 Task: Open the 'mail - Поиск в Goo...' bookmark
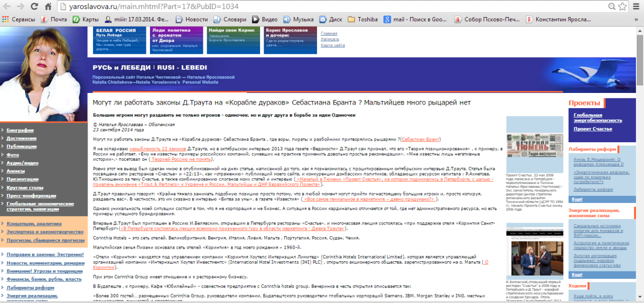(415, 20)
